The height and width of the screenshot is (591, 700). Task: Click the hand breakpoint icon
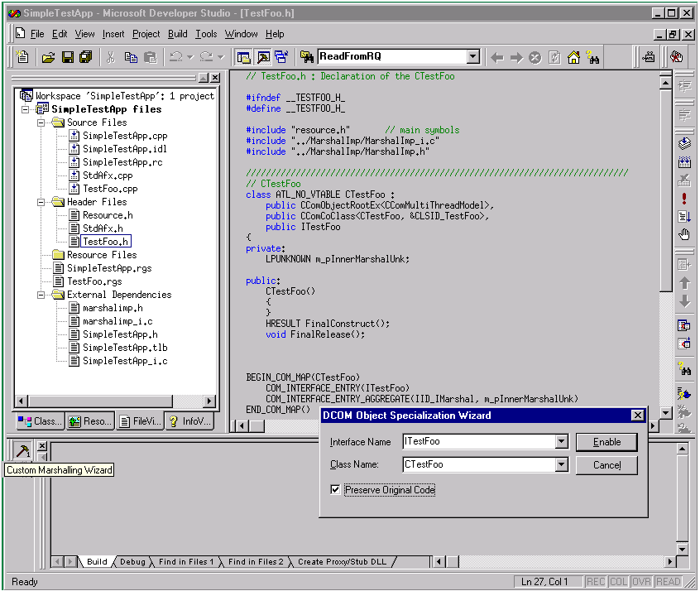pyautogui.click(x=684, y=234)
